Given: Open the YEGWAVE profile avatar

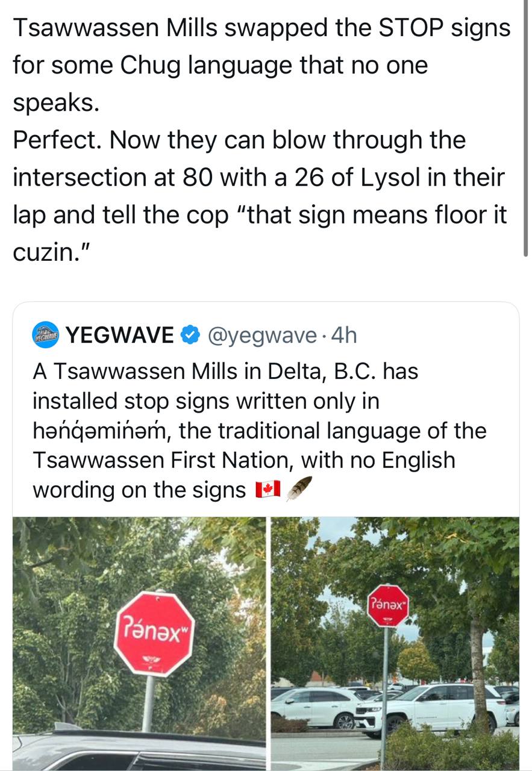Looking at the screenshot, I should [46, 335].
